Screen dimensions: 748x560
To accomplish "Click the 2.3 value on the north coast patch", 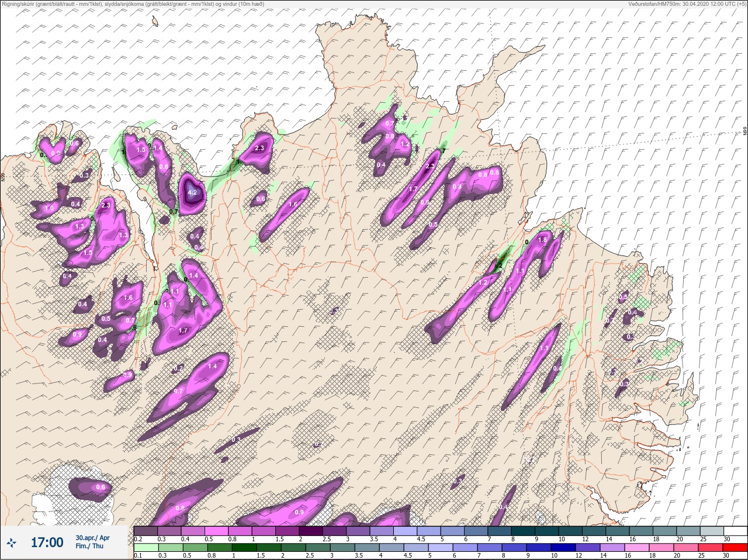I will point(259,148).
